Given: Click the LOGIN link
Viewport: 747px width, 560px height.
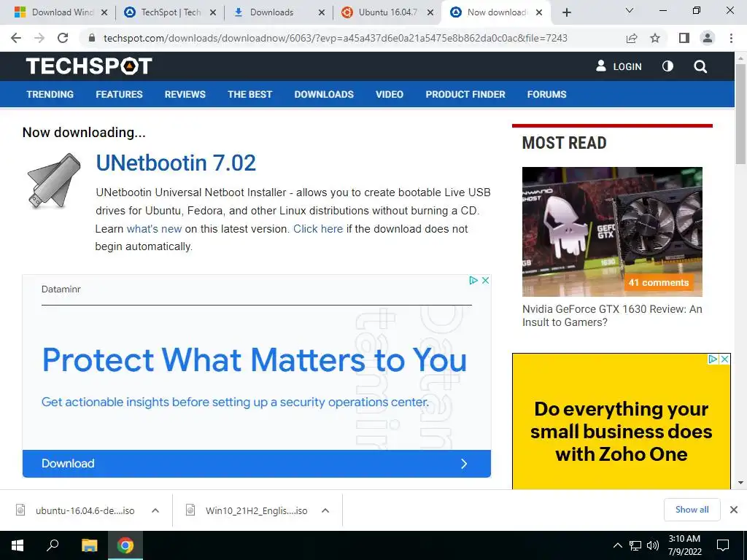Looking at the screenshot, I should [627, 66].
